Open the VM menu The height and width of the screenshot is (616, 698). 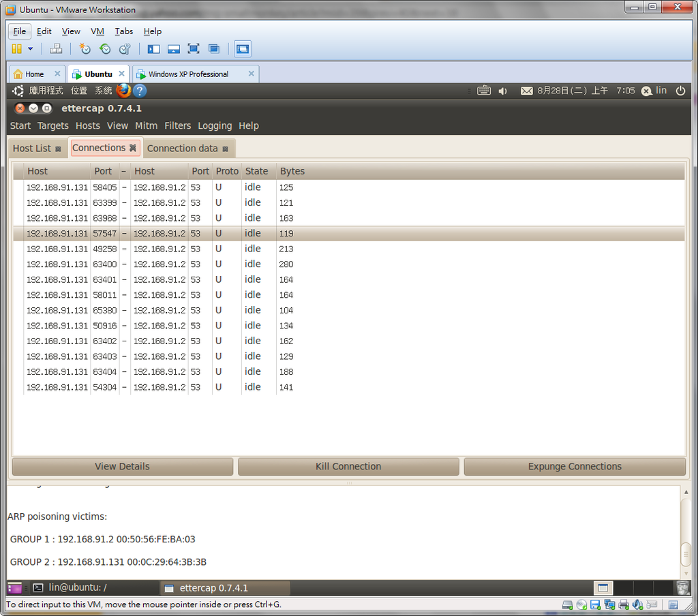coord(97,31)
